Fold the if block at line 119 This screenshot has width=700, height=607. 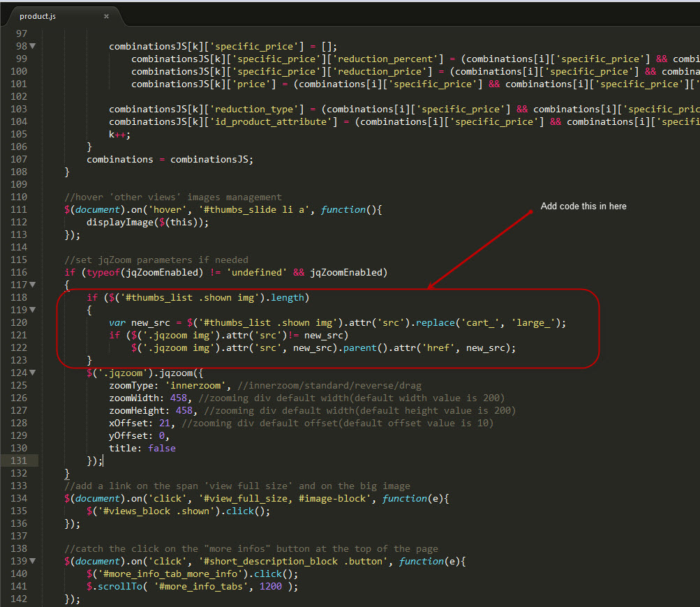click(33, 310)
